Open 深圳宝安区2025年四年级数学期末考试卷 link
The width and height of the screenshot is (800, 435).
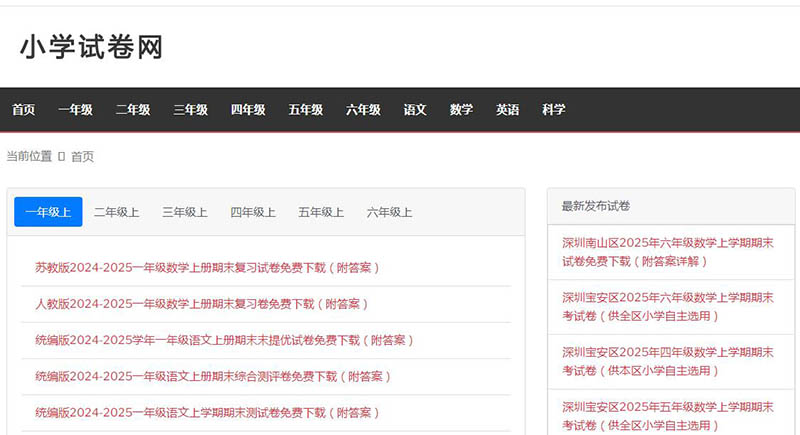click(668, 361)
